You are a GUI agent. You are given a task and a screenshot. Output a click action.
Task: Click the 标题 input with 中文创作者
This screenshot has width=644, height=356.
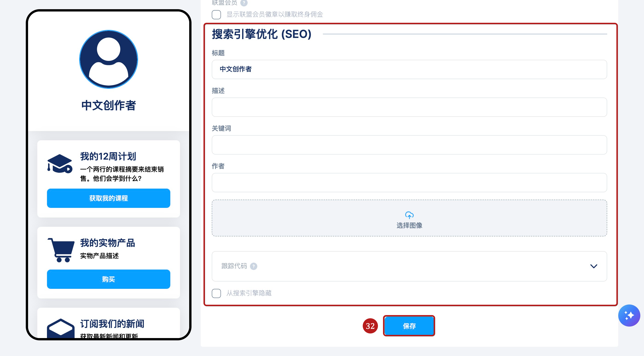tap(409, 69)
